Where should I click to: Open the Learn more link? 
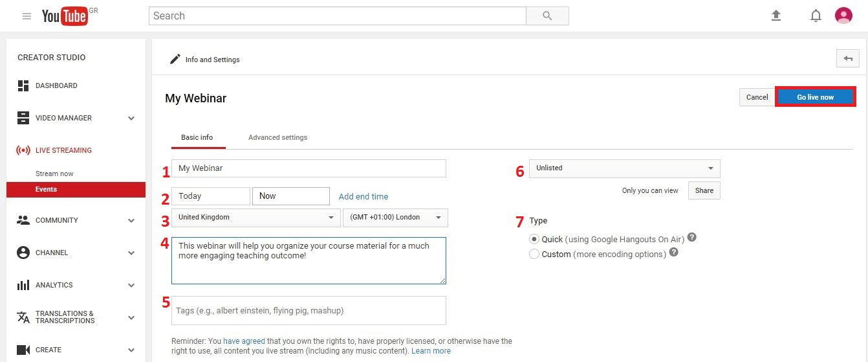click(431, 351)
